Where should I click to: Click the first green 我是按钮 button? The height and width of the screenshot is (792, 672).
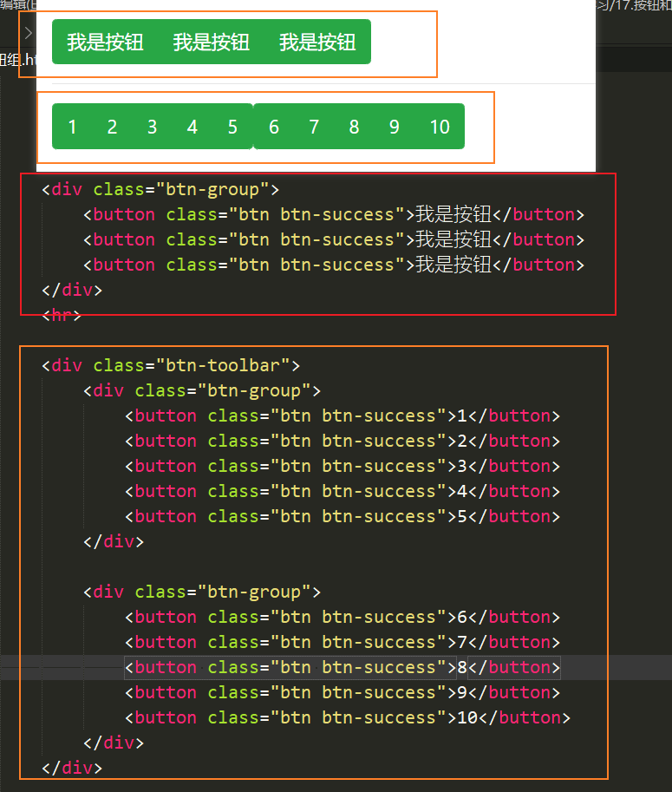(105, 42)
